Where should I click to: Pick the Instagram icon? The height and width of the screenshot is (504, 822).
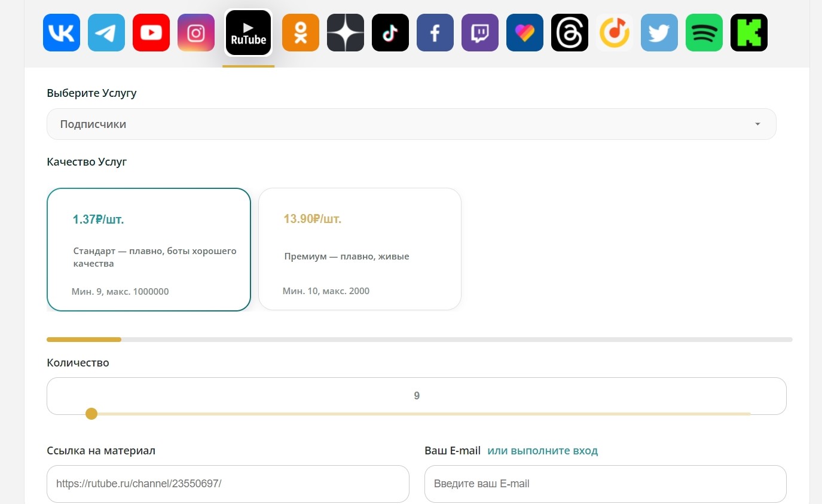point(196,32)
